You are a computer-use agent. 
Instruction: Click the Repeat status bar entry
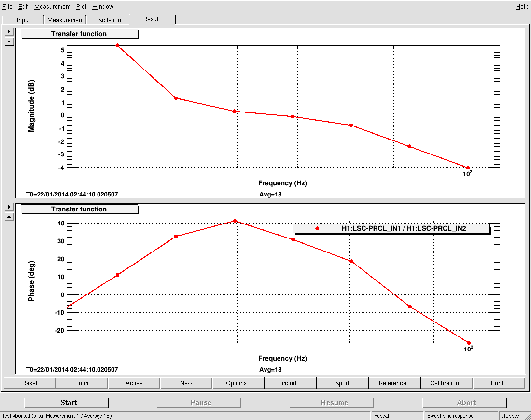coord(398,416)
